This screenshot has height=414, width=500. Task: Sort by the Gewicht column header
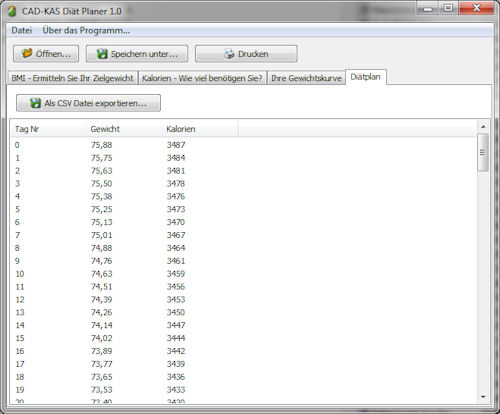[x=124, y=129]
